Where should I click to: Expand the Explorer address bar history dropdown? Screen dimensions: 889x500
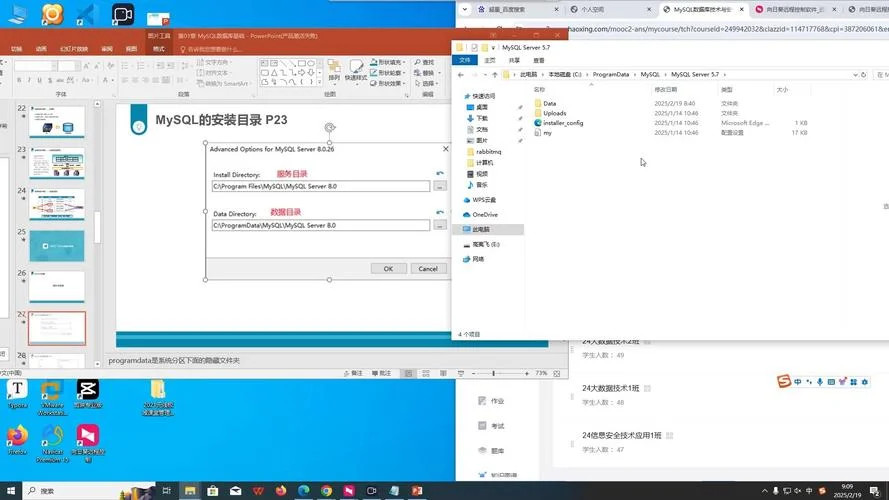click(x=854, y=75)
